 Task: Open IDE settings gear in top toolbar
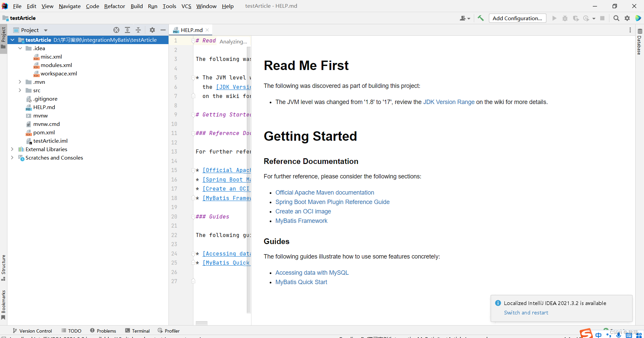point(627,18)
